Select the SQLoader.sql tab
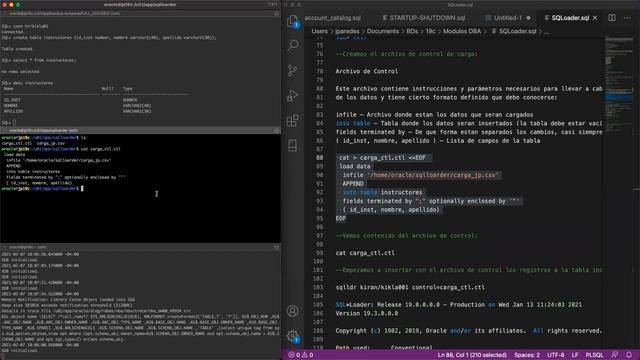The width and height of the screenshot is (640, 360). pyautogui.click(x=570, y=18)
